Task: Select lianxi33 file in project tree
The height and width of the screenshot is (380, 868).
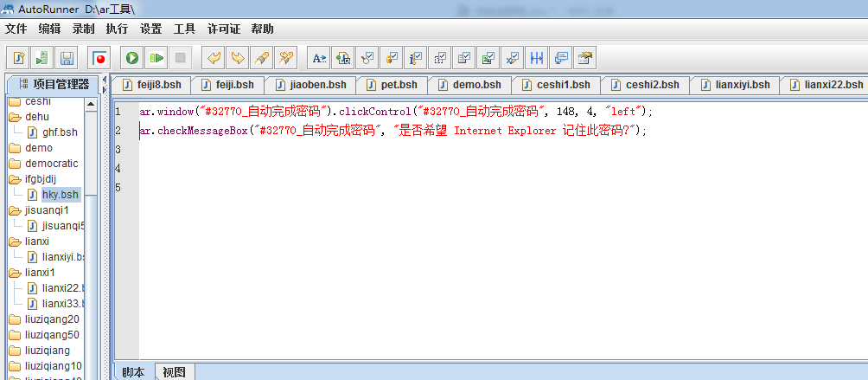Action: click(62, 304)
